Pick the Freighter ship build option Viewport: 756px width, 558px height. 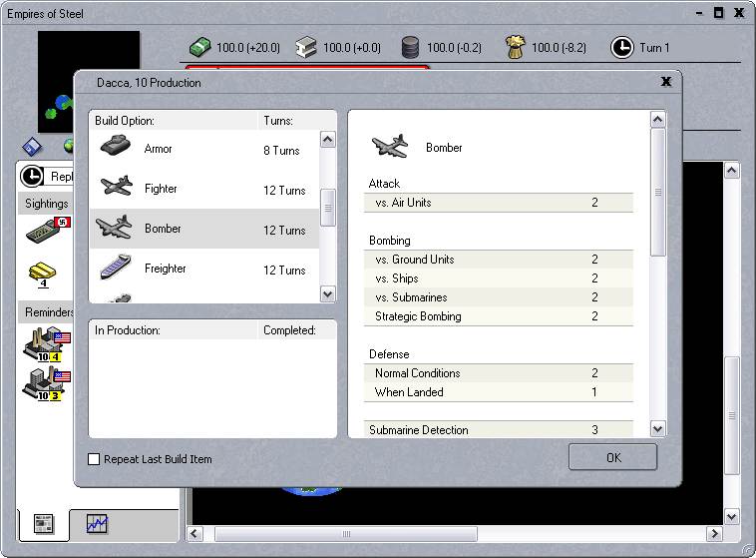click(117, 269)
